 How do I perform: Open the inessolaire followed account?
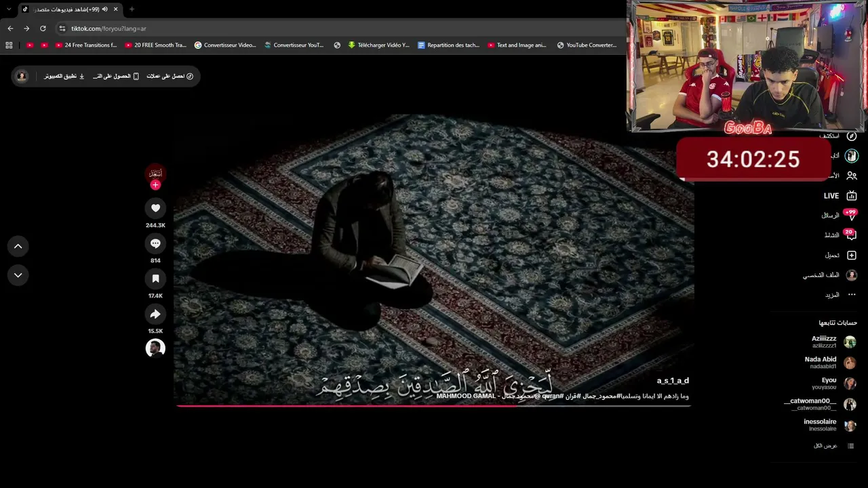[x=829, y=425]
